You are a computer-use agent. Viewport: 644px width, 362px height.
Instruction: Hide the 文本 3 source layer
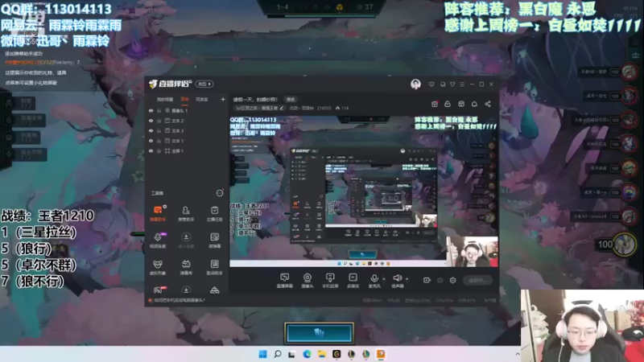pyautogui.click(x=151, y=131)
